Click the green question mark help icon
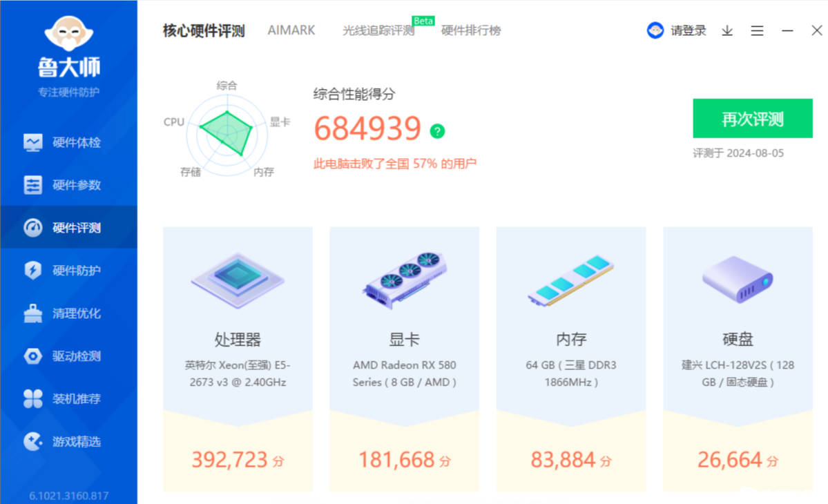Screen dimensions: 828x504 click(x=437, y=131)
